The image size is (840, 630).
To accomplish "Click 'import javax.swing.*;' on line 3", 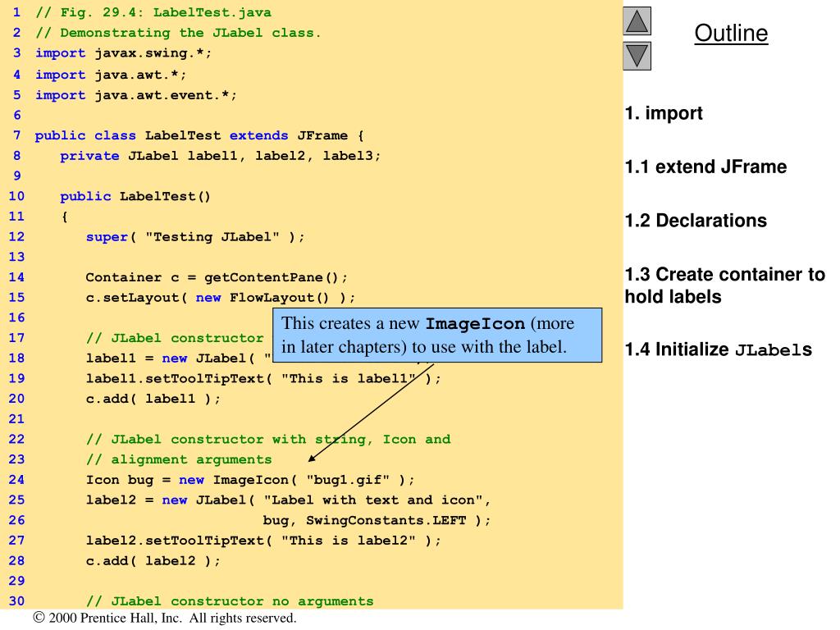I will point(129,53).
